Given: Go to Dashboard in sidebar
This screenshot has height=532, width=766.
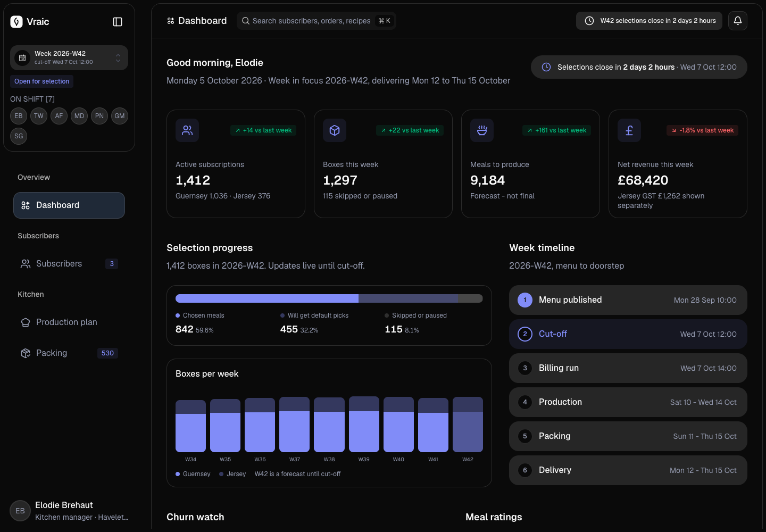Looking at the screenshot, I should click(69, 205).
